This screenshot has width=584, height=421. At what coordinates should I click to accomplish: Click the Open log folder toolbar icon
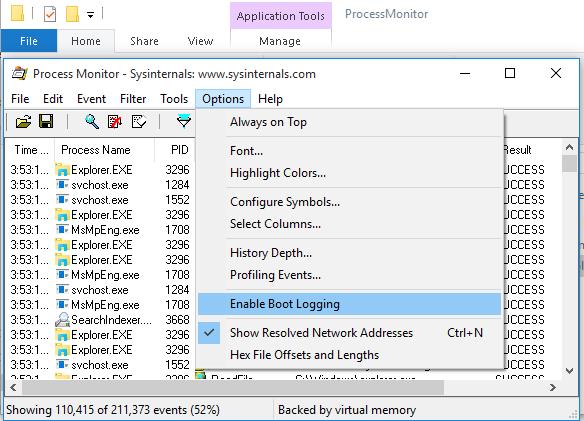coord(23,121)
